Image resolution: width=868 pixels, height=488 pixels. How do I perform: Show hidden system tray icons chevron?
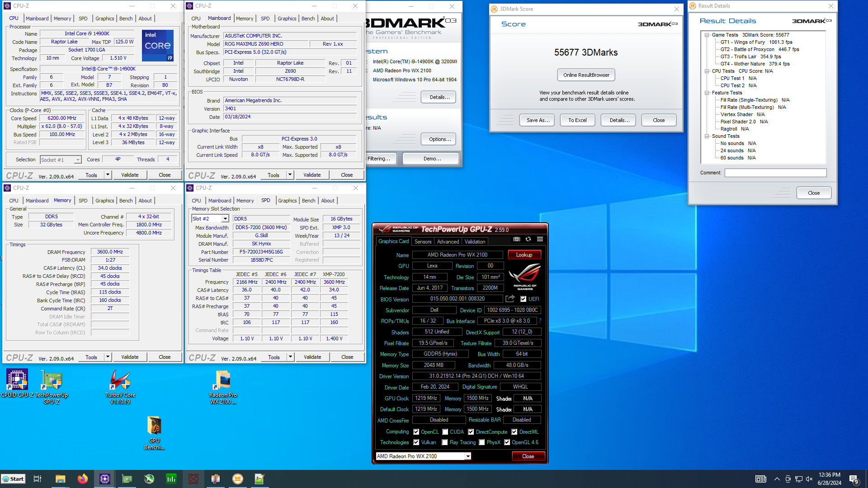[777, 479]
